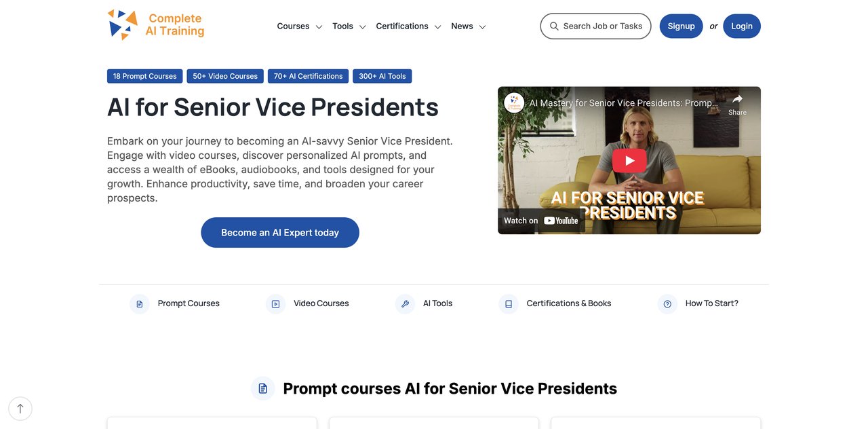This screenshot has width=868, height=429.
Task: Click the Share arrow icon on video
Action: coord(737,99)
